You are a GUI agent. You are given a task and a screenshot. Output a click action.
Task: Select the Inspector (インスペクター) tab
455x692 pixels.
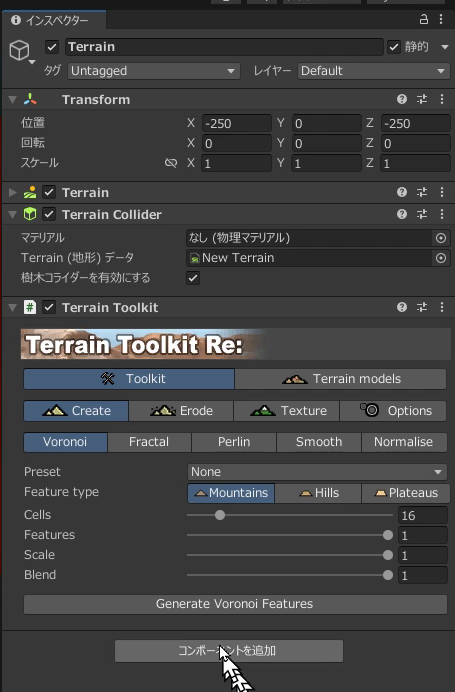54,20
